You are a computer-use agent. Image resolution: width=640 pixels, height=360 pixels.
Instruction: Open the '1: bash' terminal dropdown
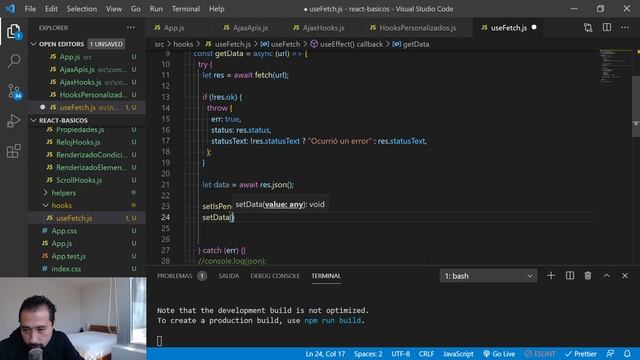point(488,276)
